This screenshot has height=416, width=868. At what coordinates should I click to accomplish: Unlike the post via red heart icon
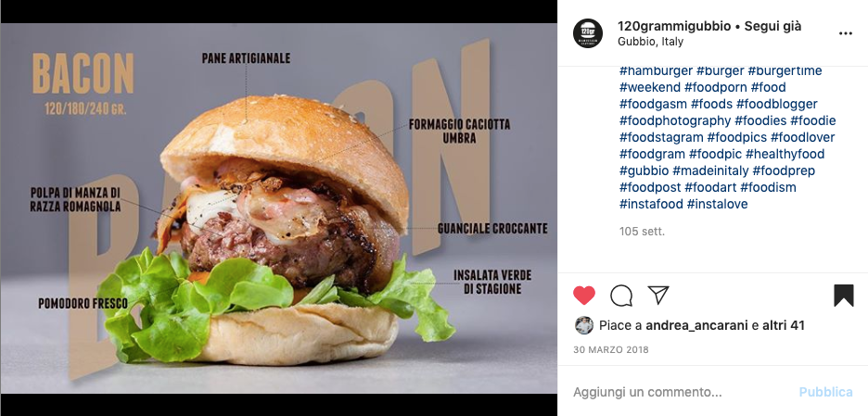point(584,296)
